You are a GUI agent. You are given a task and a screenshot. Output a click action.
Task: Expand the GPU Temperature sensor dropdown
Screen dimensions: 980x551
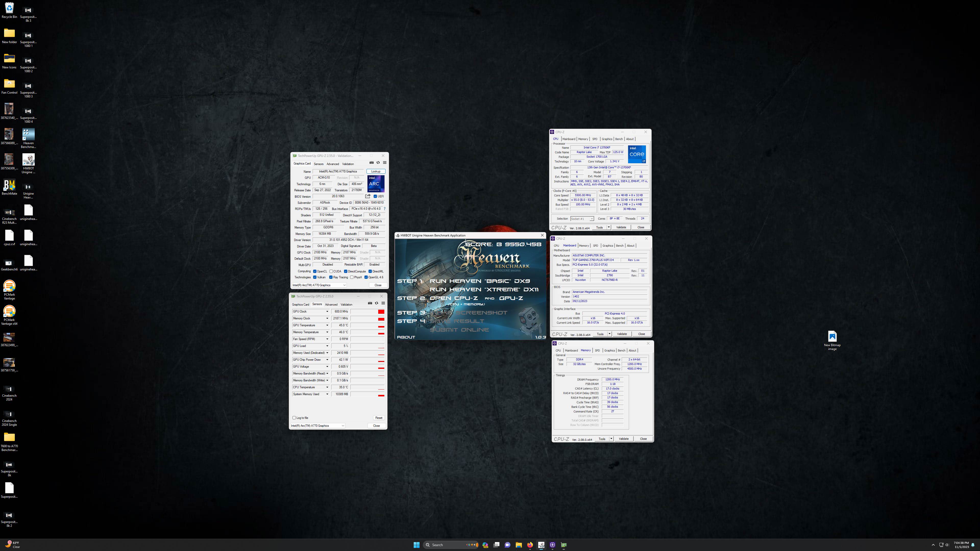tap(327, 325)
